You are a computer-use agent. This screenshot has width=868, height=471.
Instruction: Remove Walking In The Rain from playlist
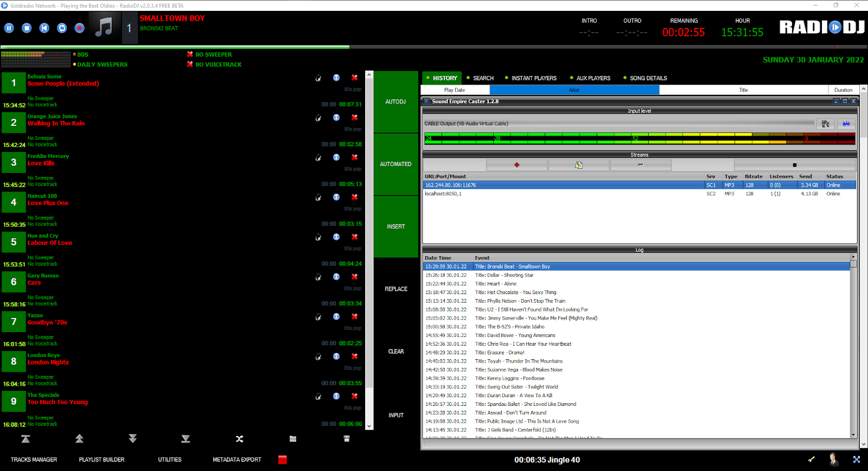pyautogui.click(x=354, y=117)
